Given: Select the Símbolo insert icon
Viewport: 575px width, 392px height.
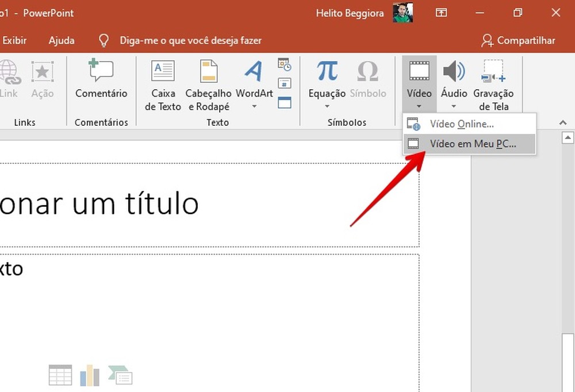Looking at the screenshot, I should coord(368,75).
